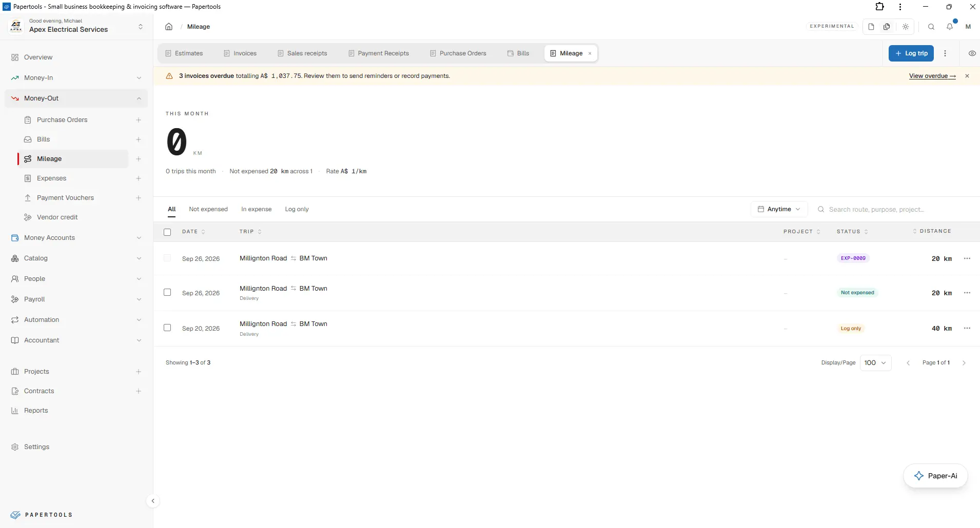The image size is (980, 528).
Task: Open the Display/Page 100 dropdown
Action: click(x=875, y=363)
